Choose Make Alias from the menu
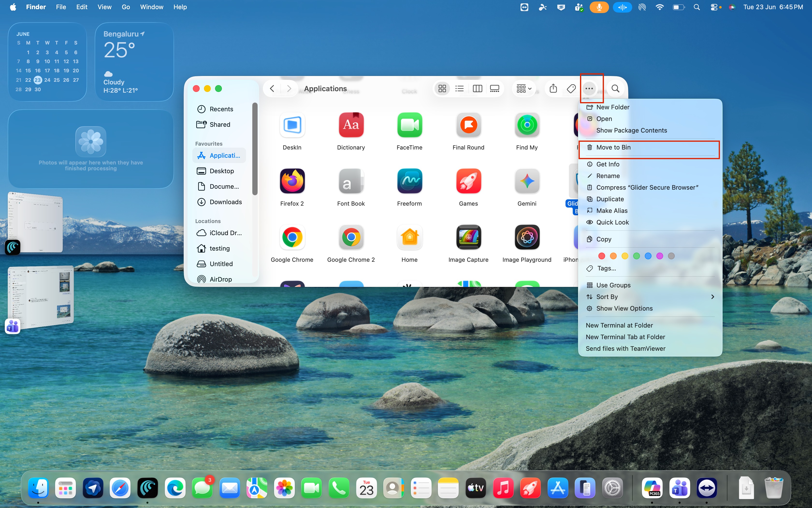Viewport: 812px width, 508px height. click(x=650, y=211)
